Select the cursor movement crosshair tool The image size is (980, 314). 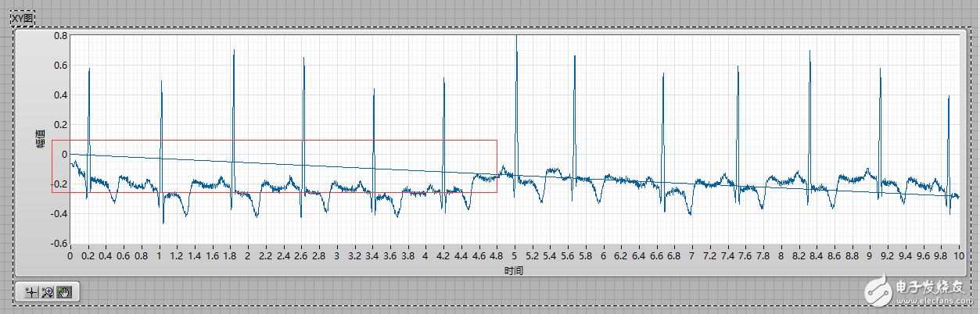(x=31, y=292)
